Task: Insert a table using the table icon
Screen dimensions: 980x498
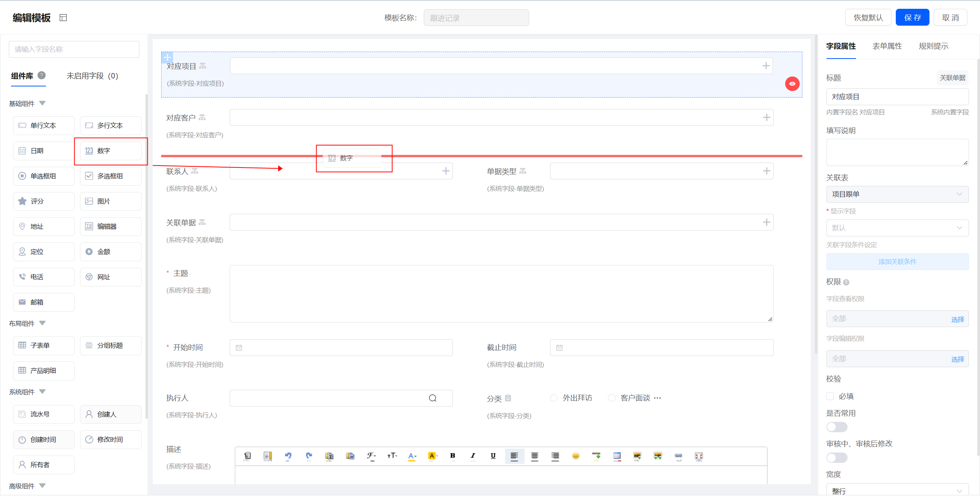Action: click(617, 456)
